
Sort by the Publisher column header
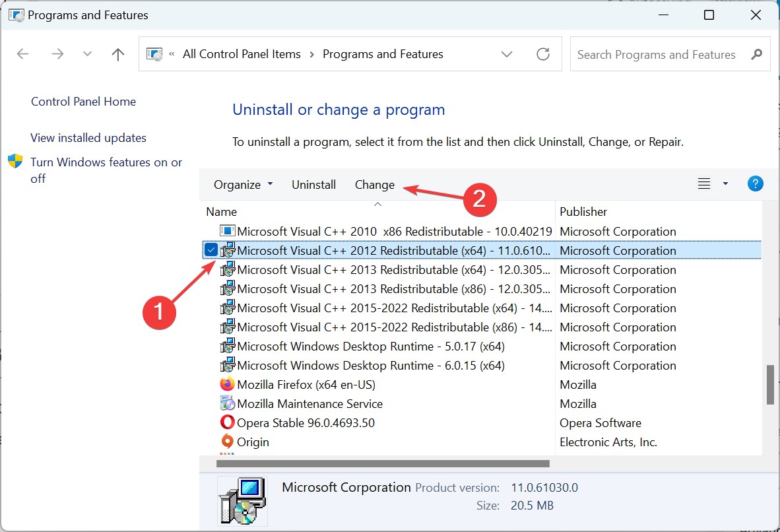click(x=583, y=211)
